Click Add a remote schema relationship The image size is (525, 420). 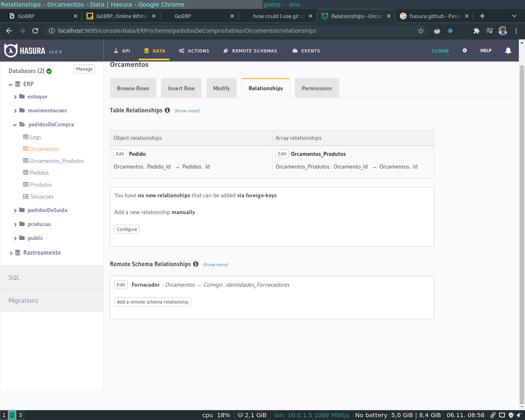pos(153,301)
